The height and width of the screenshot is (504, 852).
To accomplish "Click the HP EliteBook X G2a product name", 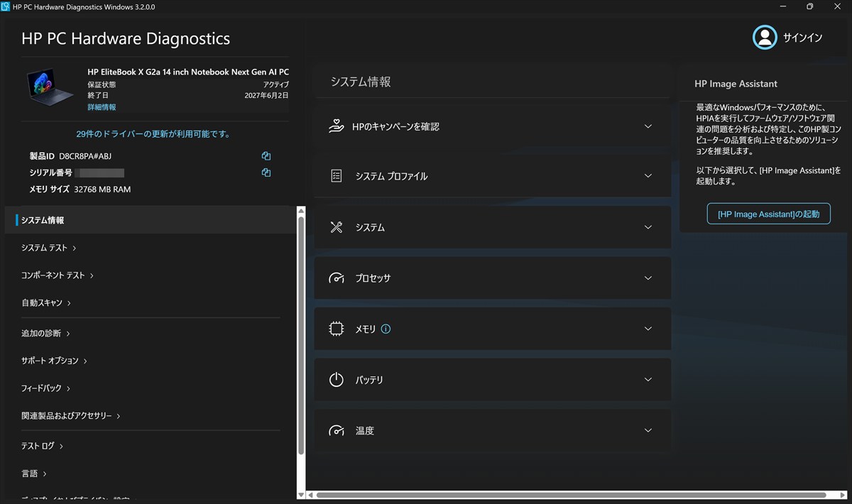I will click(188, 72).
